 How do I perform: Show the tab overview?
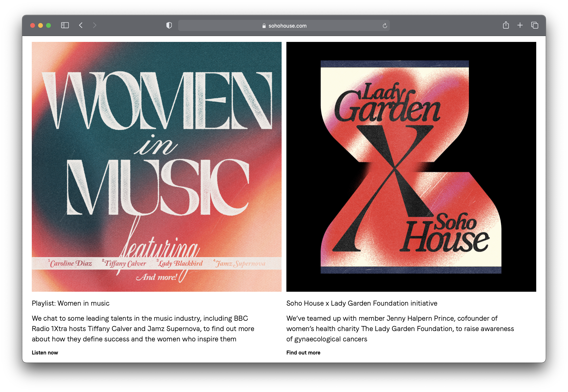tap(535, 25)
